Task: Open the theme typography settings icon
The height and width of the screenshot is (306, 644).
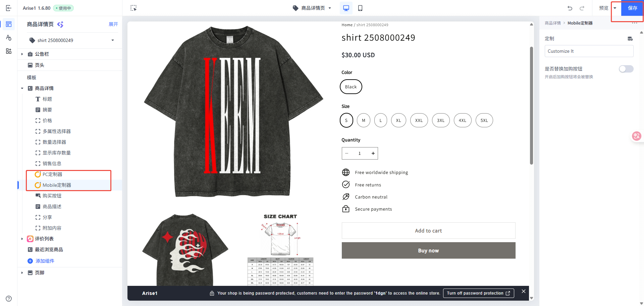Action: point(9,38)
